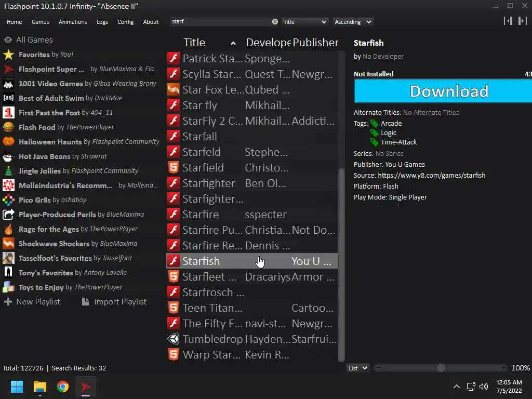Viewport: 532px width, 399px height.
Task: Select the Scylla Star... game row
Action: coord(252,74)
